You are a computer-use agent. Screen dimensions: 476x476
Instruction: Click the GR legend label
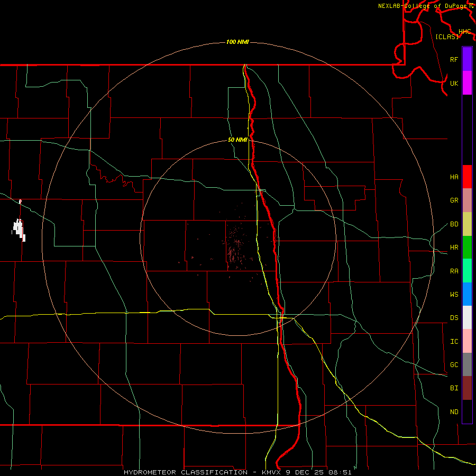454,200
